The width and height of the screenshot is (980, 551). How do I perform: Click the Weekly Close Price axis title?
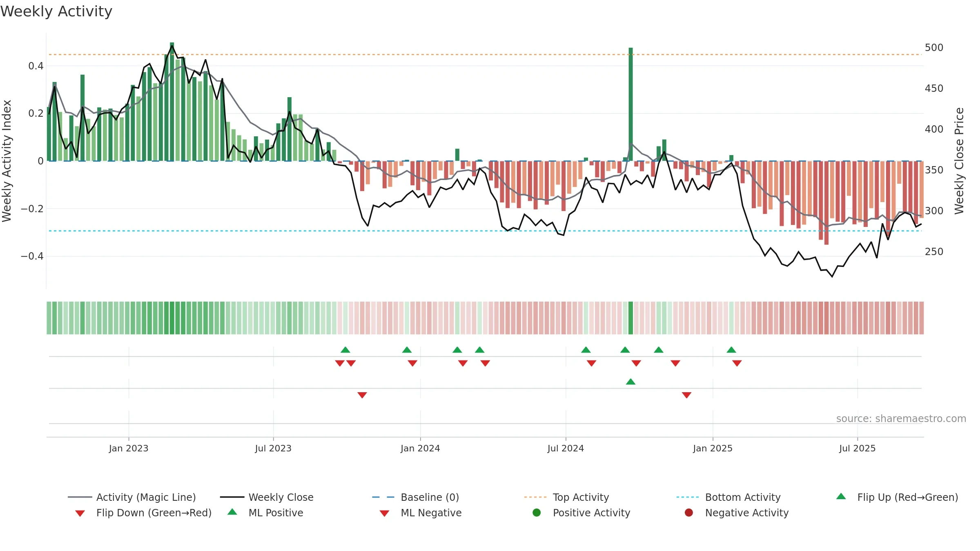pyautogui.click(x=959, y=161)
